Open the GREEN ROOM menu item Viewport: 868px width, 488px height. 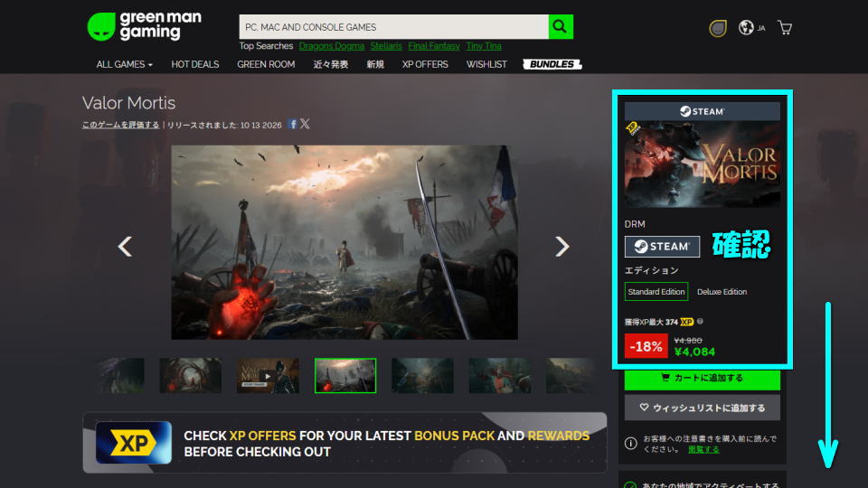coord(266,64)
